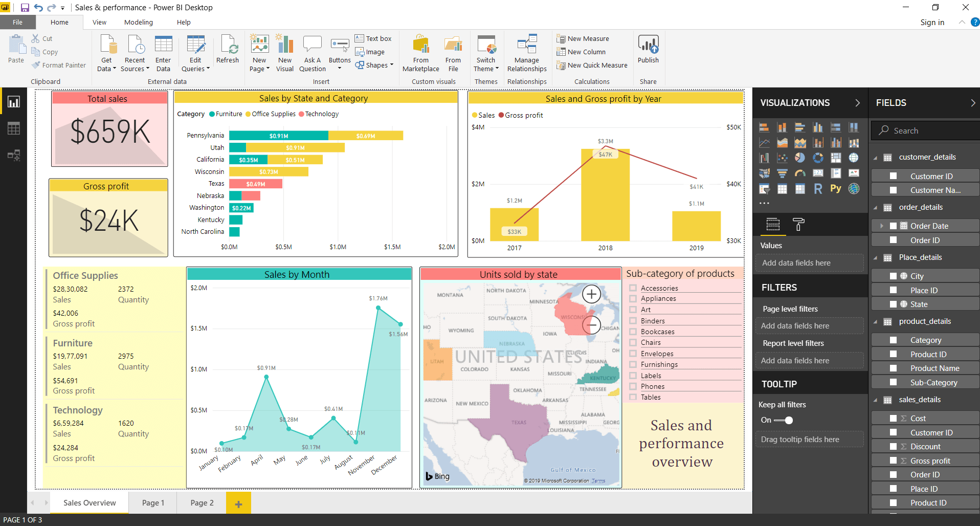Click the Sign in link
The height and width of the screenshot is (526, 980).
(932, 22)
